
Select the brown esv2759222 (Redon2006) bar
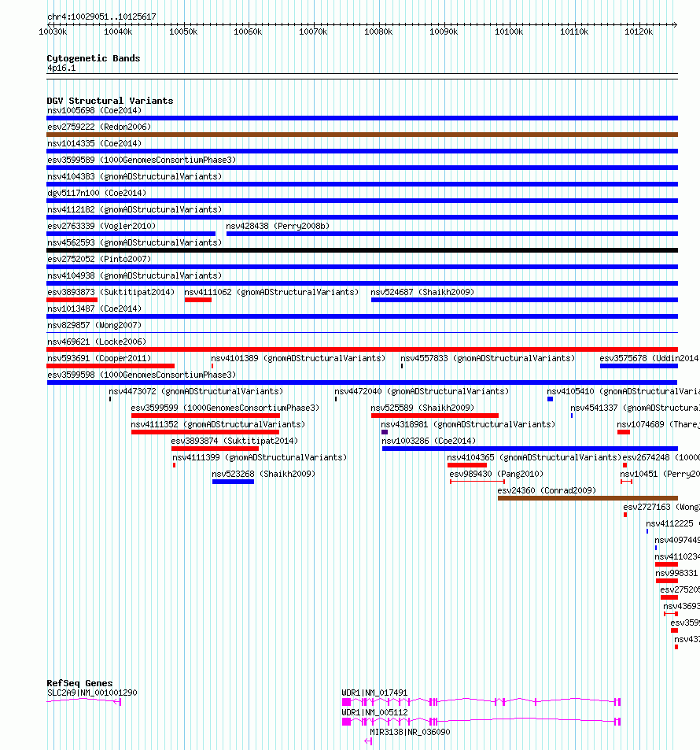click(x=362, y=135)
